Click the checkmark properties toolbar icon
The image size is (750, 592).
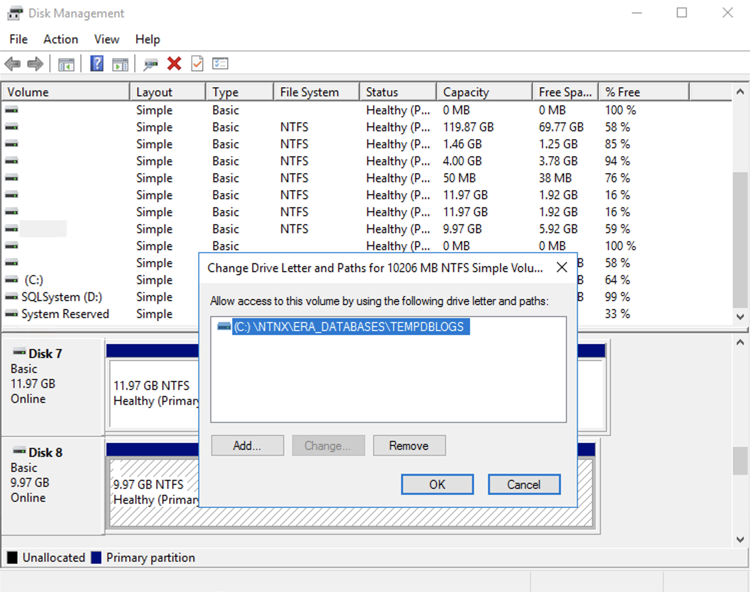point(197,64)
